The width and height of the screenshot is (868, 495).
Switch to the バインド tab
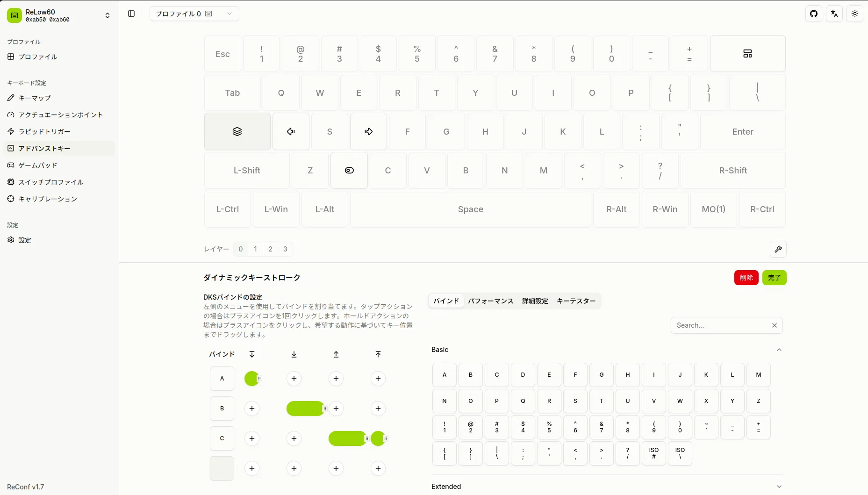point(446,301)
